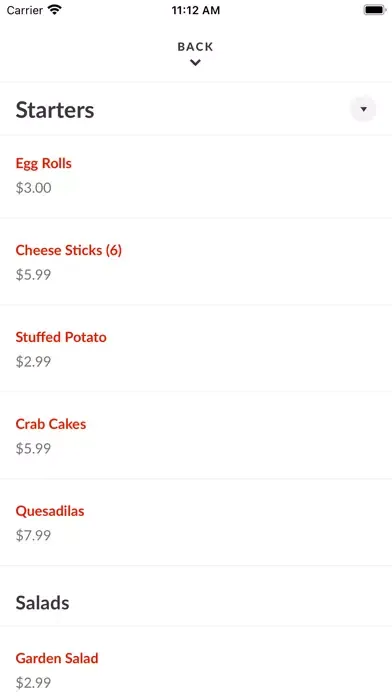Tap the 11:12 AM clock
392x696 pixels.
(196, 11)
